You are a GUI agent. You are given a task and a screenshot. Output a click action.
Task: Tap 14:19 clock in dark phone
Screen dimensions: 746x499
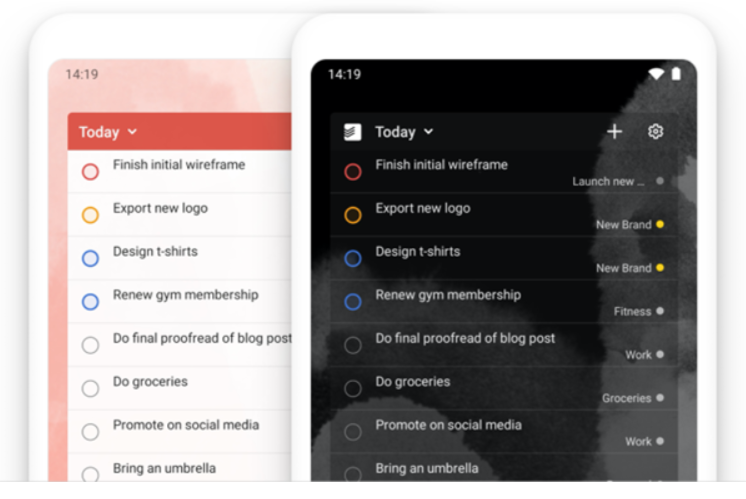click(344, 74)
